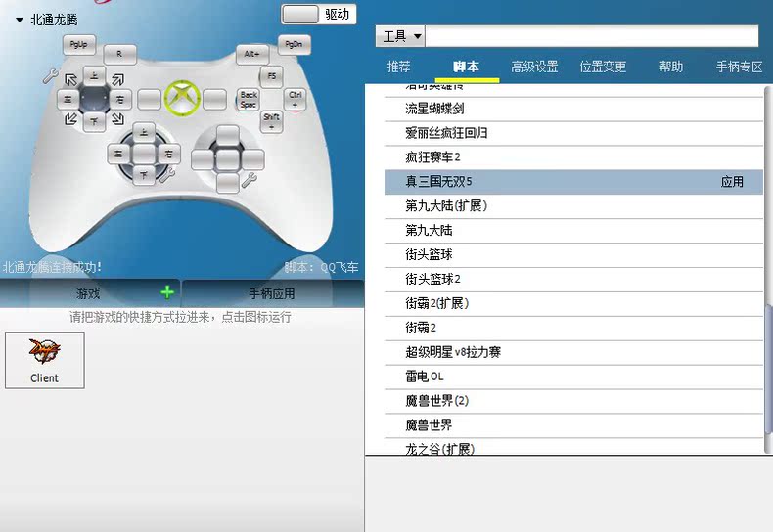
Task: Click the search field next to 工具
Action: pos(592,36)
